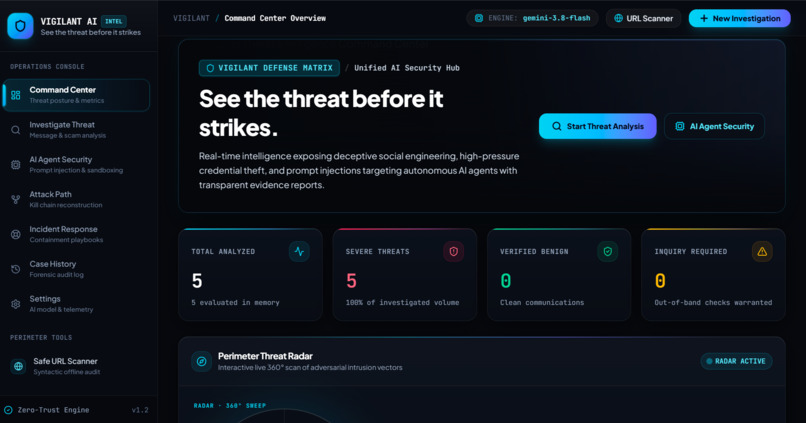Open Attack Path view
This screenshot has width=806, height=423.
[76, 199]
